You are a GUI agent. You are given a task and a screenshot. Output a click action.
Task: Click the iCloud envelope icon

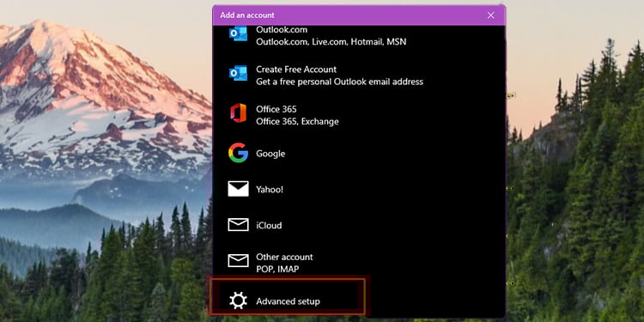238,225
